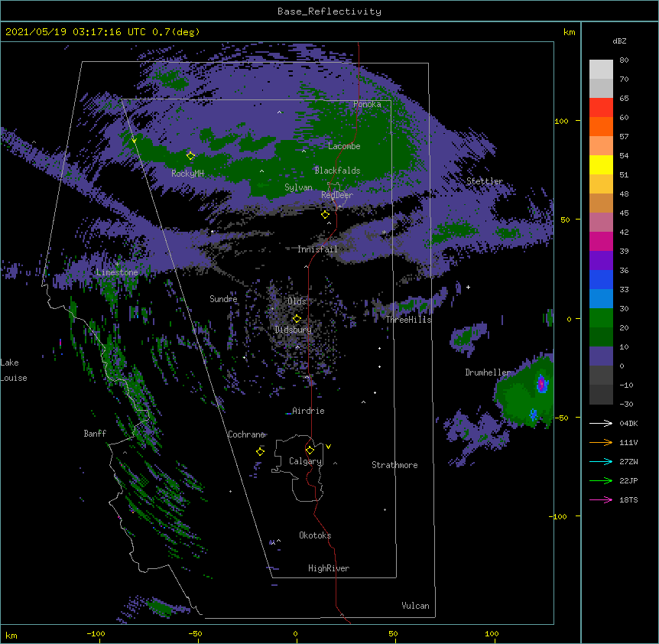Click the HighRiver label
Image resolution: width=659 pixels, height=644 pixels.
pos(329,568)
